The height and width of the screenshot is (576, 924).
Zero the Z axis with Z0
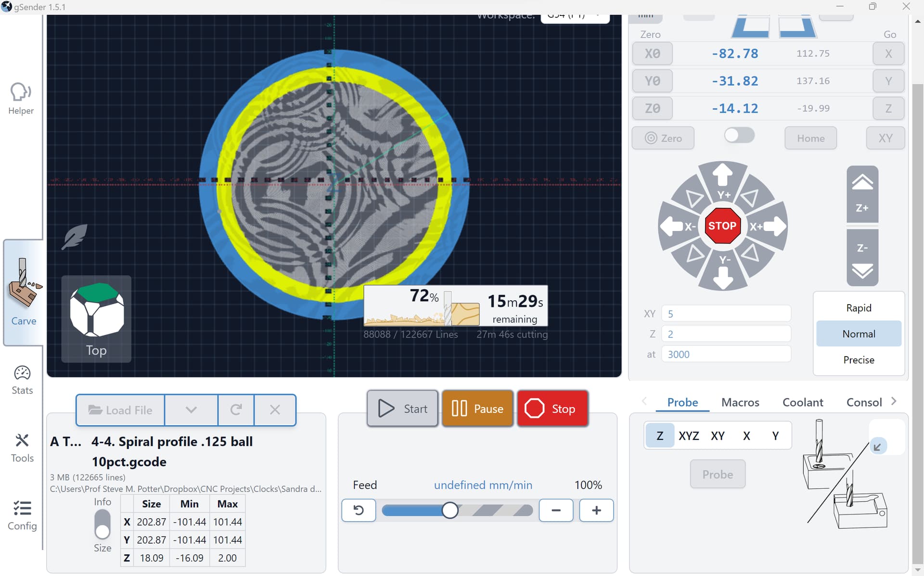coord(652,108)
